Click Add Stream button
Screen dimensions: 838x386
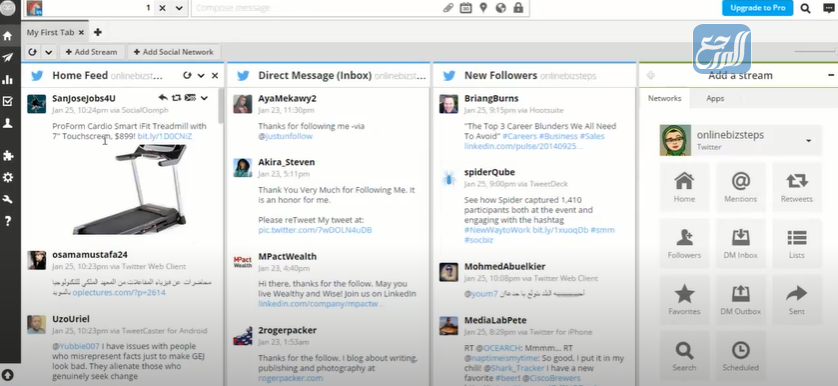click(92, 52)
